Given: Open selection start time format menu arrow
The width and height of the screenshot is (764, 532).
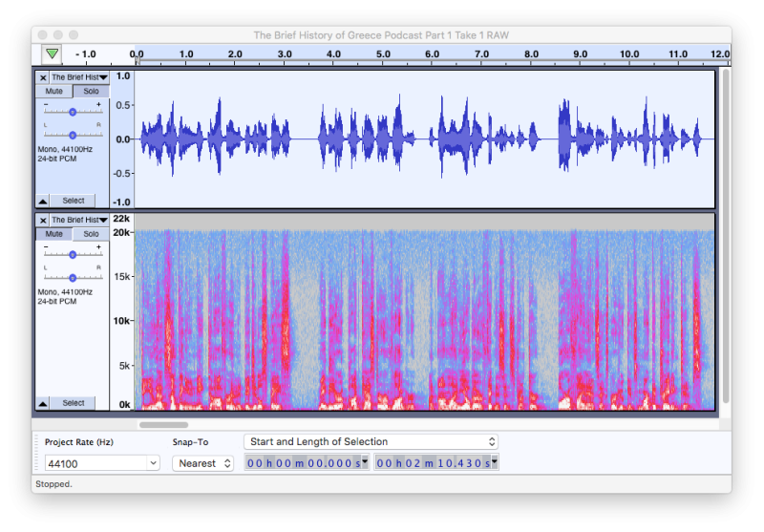Looking at the screenshot, I should click(365, 462).
